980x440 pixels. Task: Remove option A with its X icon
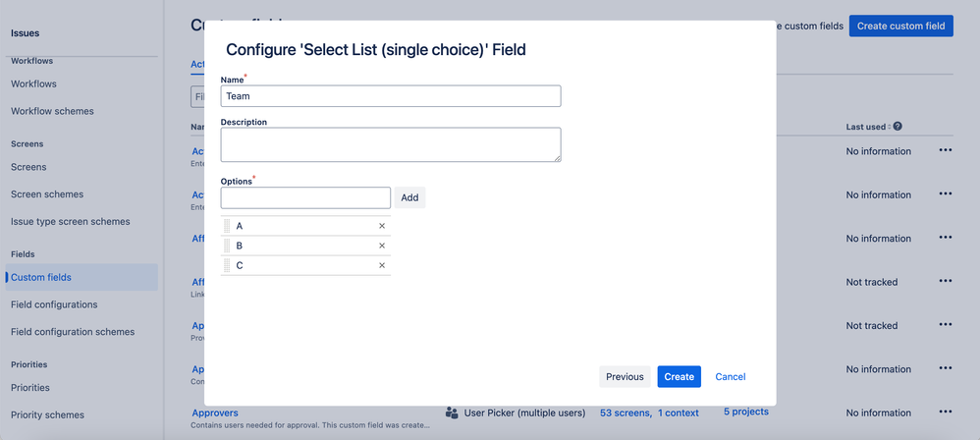click(x=382, y=226)
